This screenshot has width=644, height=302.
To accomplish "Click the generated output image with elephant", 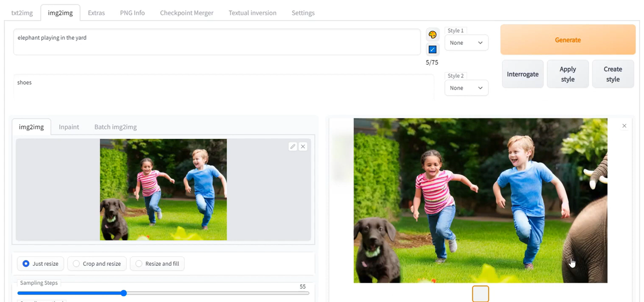I will [480, 200].
